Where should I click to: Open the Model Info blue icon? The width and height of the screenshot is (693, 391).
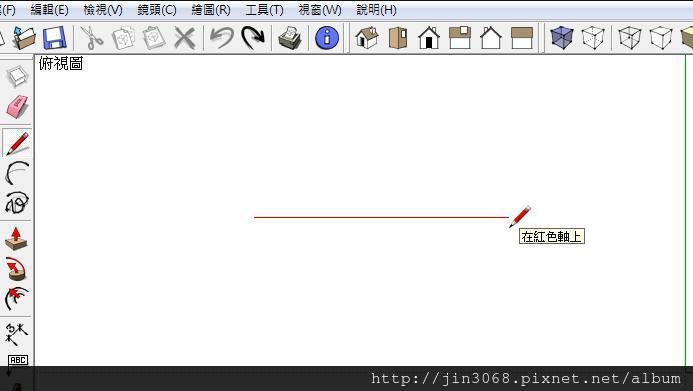[327, 38]
